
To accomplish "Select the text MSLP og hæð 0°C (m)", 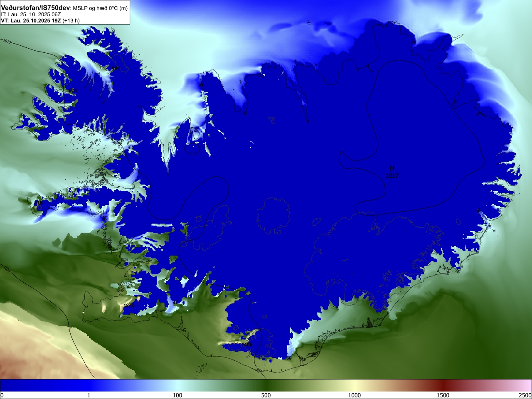I will click(100, 8).
